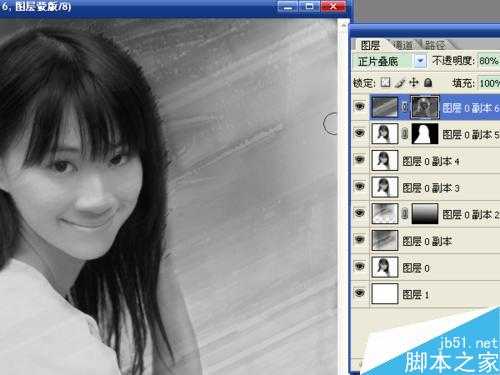Viewport: 500px width, 375px height.
Task: Click the lock image pixels brush icon
Action: click(400, 82)
